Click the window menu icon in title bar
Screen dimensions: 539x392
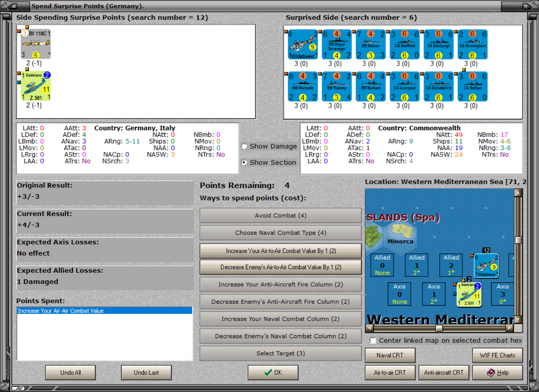pos(13,6)
